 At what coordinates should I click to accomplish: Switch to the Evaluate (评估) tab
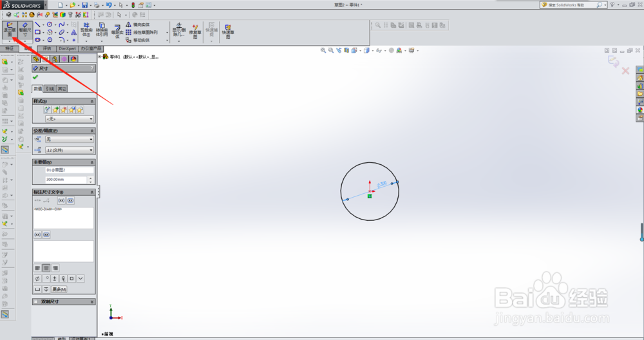47,48
